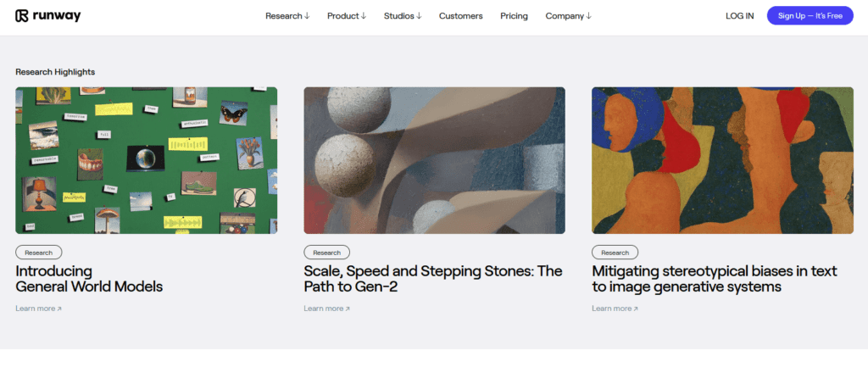Expand the Studios navigation dropdown
Image resolution: width=868 pixels, height=378 pixels.
coord(403,16)
